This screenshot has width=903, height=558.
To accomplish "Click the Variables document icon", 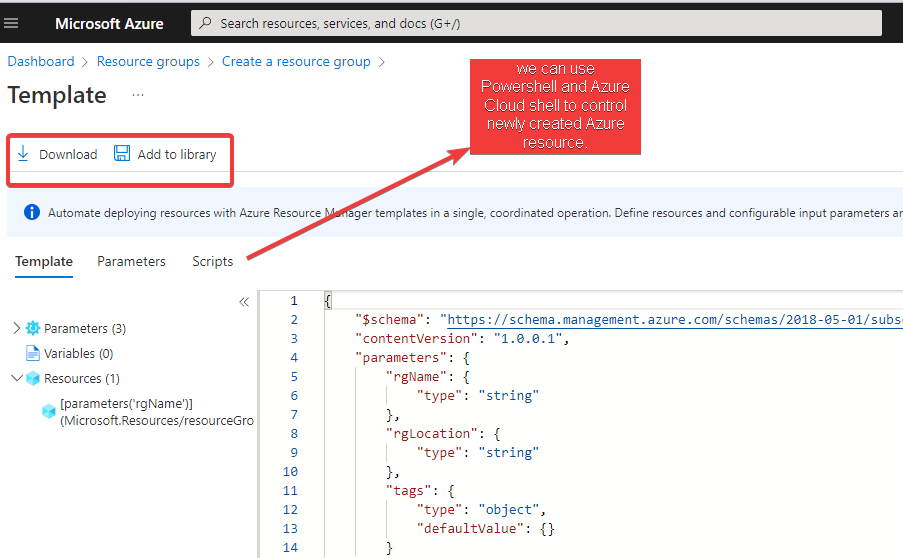I will (33, 353).
